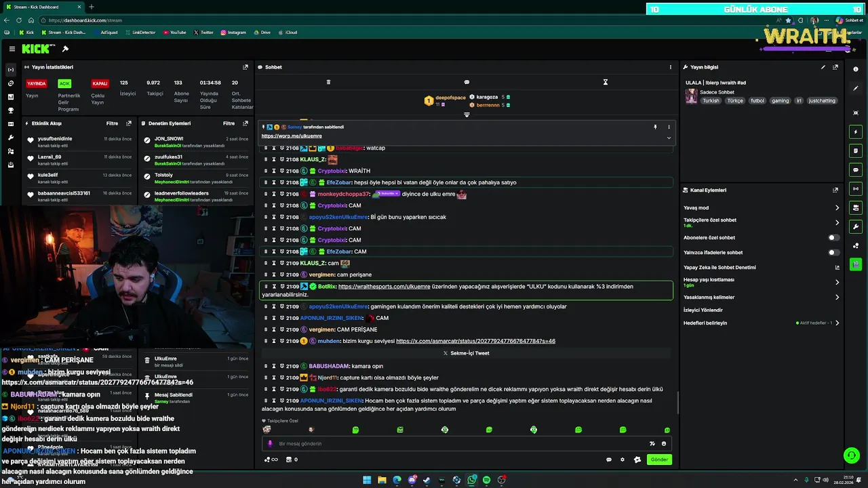
Task: Click the trash icon in the chat toolbar
Action: [328, 82]
